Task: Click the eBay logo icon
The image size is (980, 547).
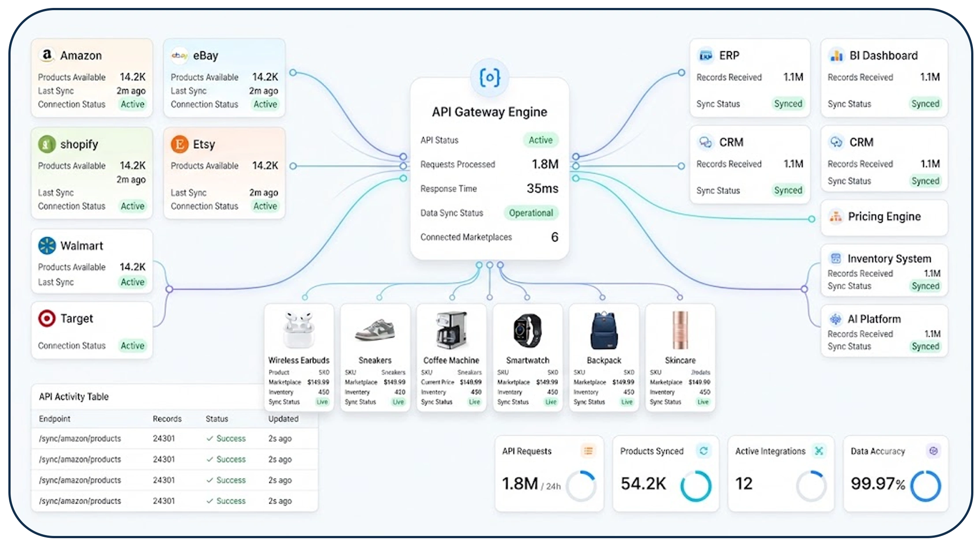Action: click(x=179, y=56)
